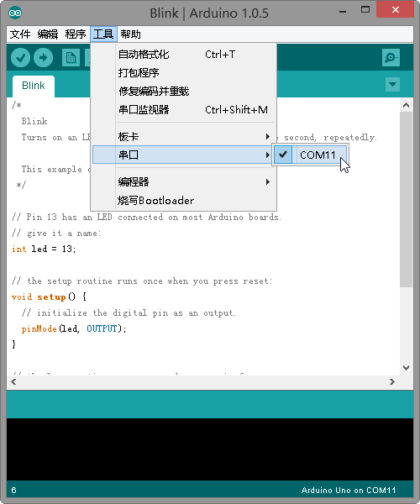Click the Verify checkmark toolbar button
This screenshot has height=504, width=420.
click(20, 58)
